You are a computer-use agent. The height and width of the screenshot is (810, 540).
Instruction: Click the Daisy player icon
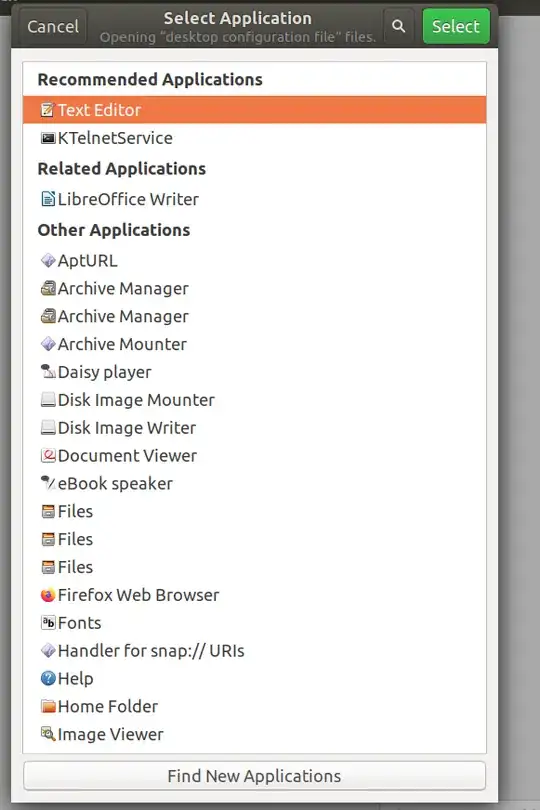coord(48,371)
